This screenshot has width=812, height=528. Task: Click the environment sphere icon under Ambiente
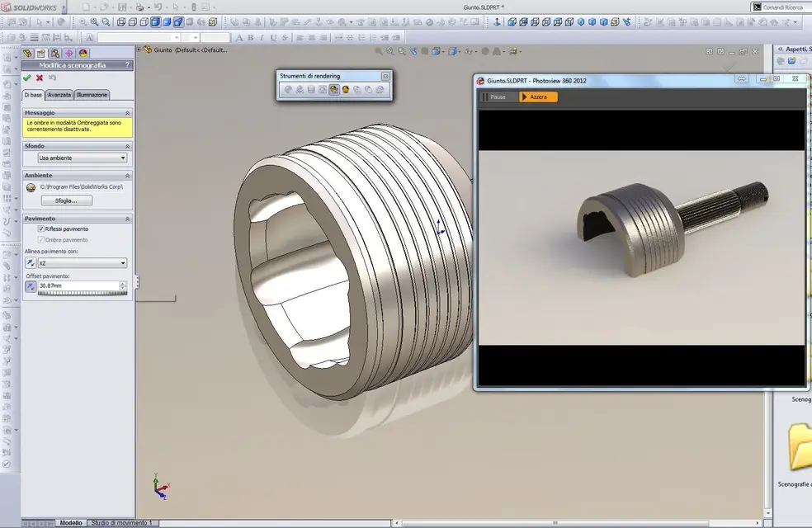click(31, 187)
